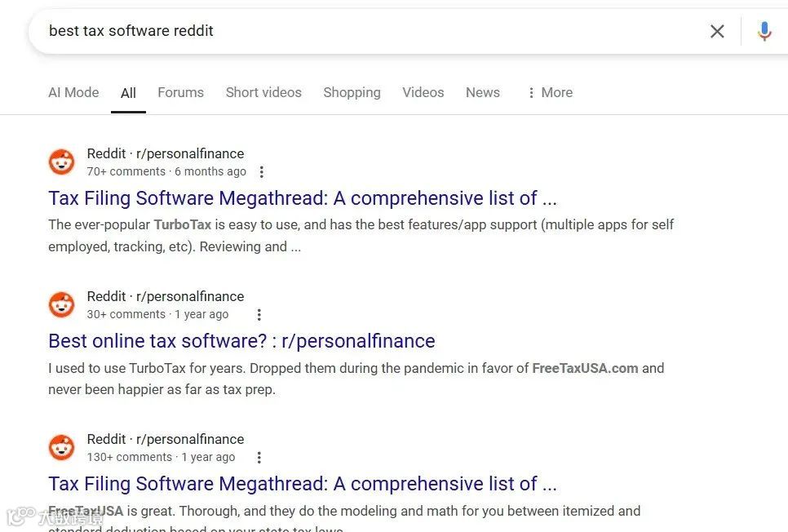Click '70+ comments · 6 months ago' text

166,171
